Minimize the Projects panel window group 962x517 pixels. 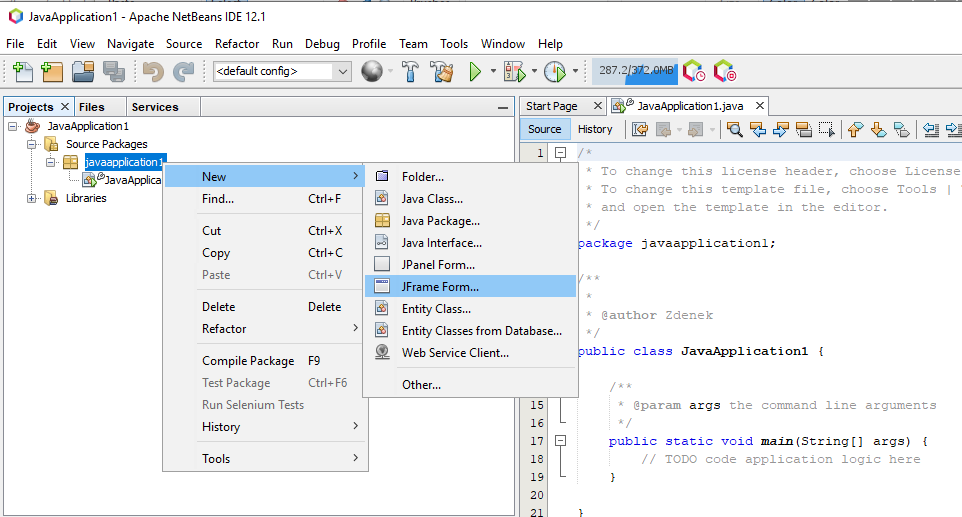click(x=502, y=107)
